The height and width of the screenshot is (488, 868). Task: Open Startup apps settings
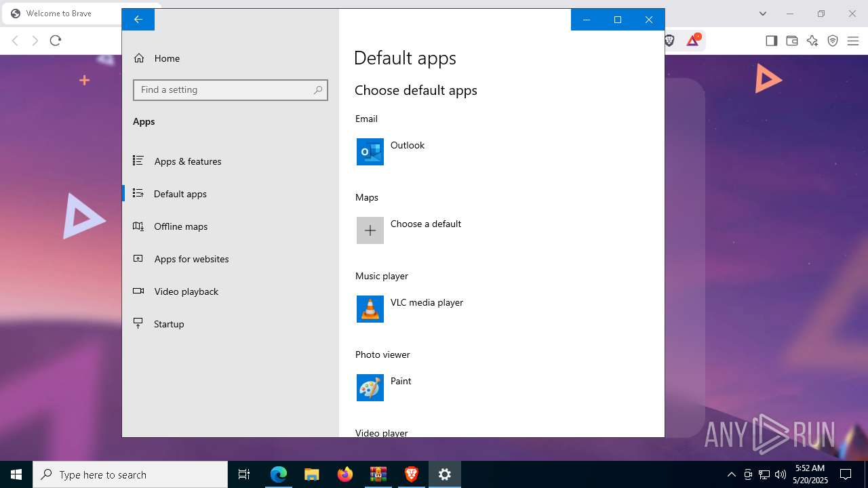click(x=231, y=324)
